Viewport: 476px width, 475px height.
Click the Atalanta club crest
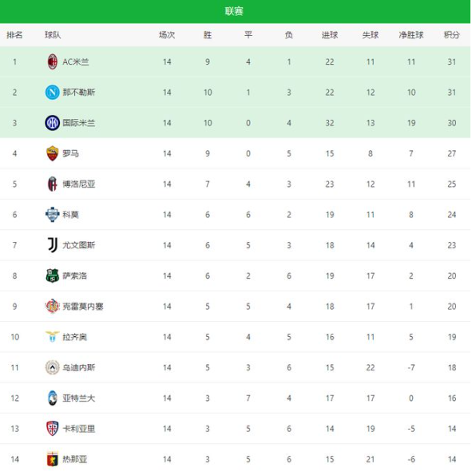(52, 398)
